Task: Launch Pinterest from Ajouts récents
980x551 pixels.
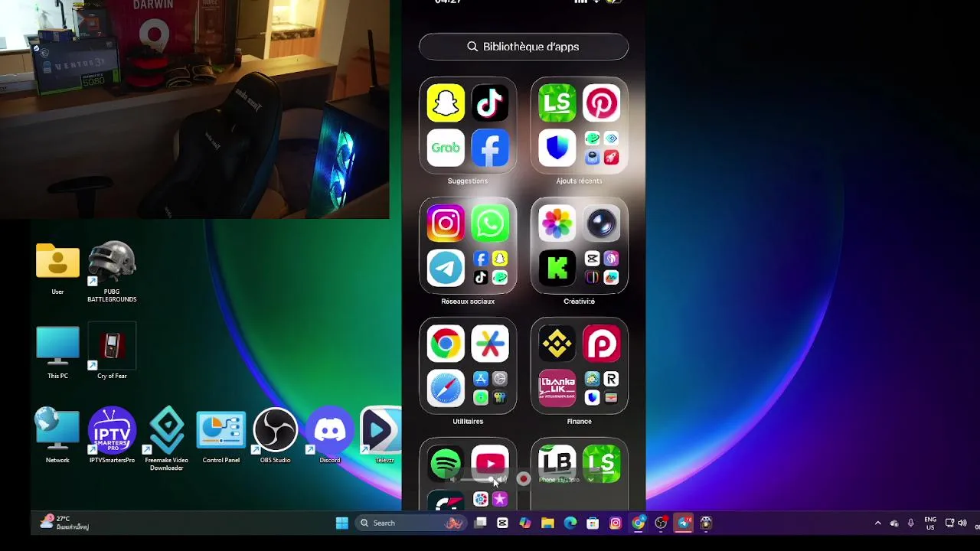Action: click(x=602, y=103)
